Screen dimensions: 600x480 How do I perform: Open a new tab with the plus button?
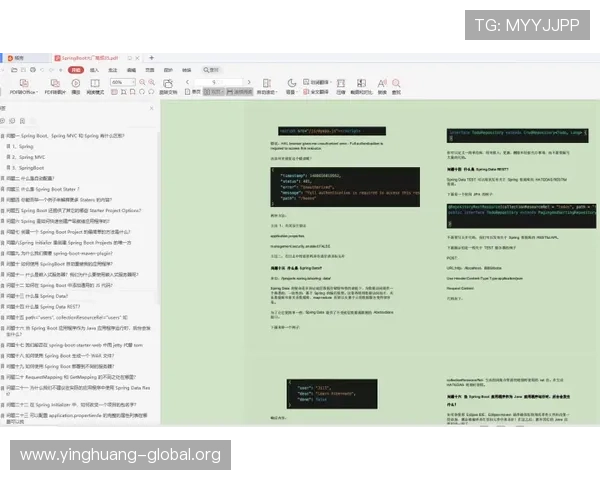click(x=152, y=58)
